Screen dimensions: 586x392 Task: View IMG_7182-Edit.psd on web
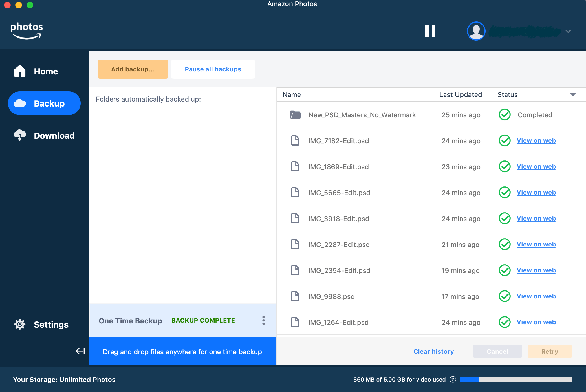[x=536, y=140]
